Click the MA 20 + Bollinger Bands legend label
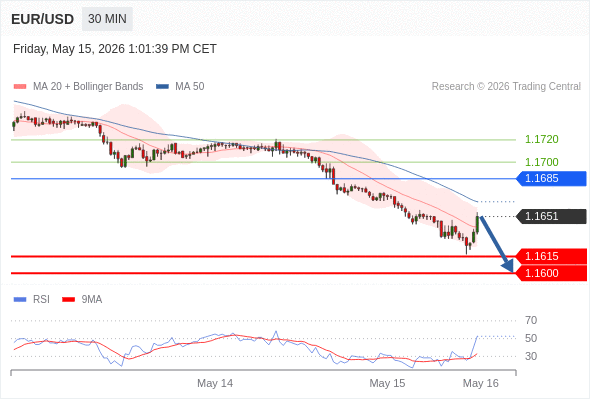This screenshot has height=400, width=590. click(88, 87)
